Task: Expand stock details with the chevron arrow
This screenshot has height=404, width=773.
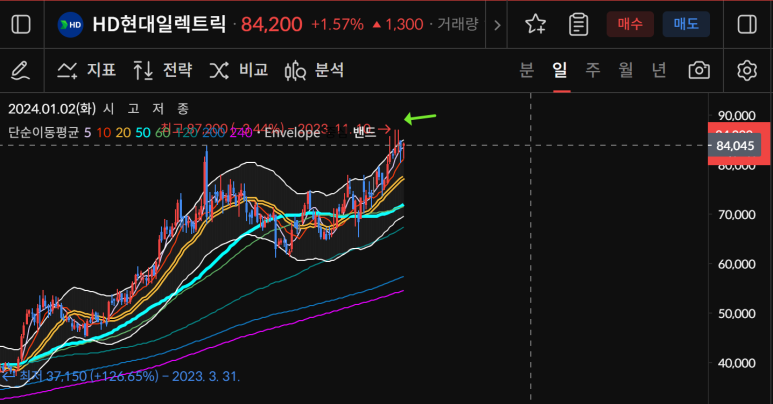Action: click(x=497, y=25)
